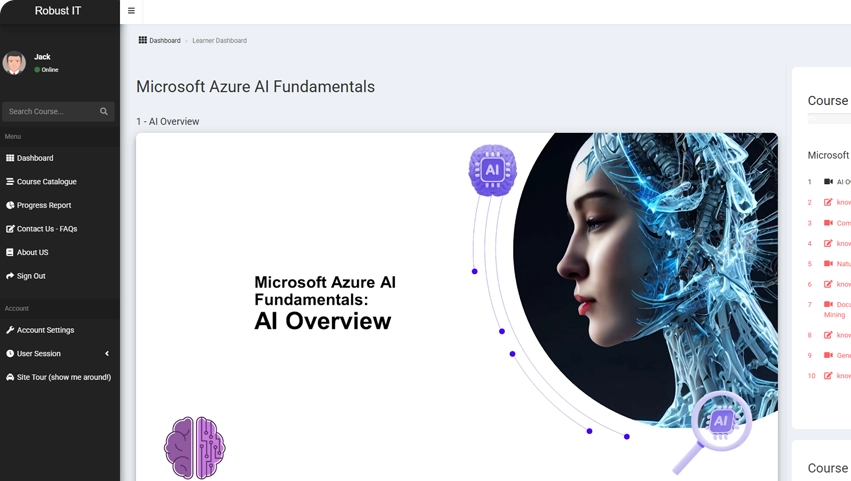Viewport: 851px width, 481px height.
Task: Click lesson 4 edit icon
Action: [828, 243]
